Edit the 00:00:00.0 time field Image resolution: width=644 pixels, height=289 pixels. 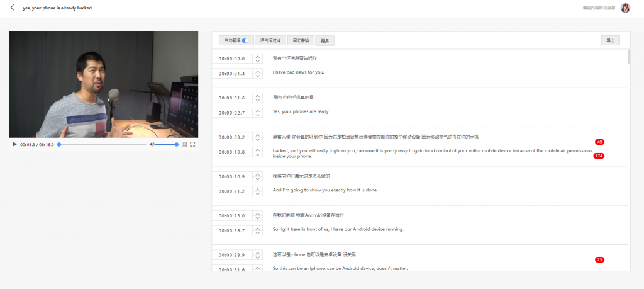point(232,59)
